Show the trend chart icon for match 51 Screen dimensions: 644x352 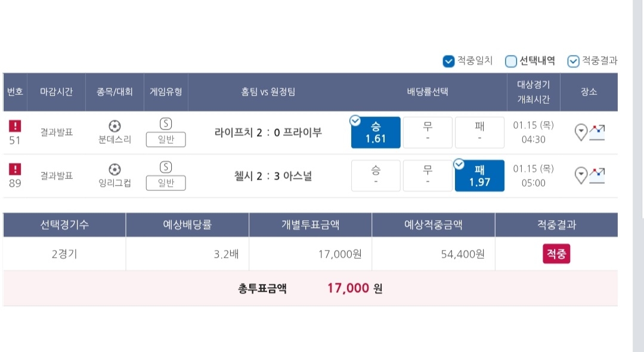pos(597,132)
